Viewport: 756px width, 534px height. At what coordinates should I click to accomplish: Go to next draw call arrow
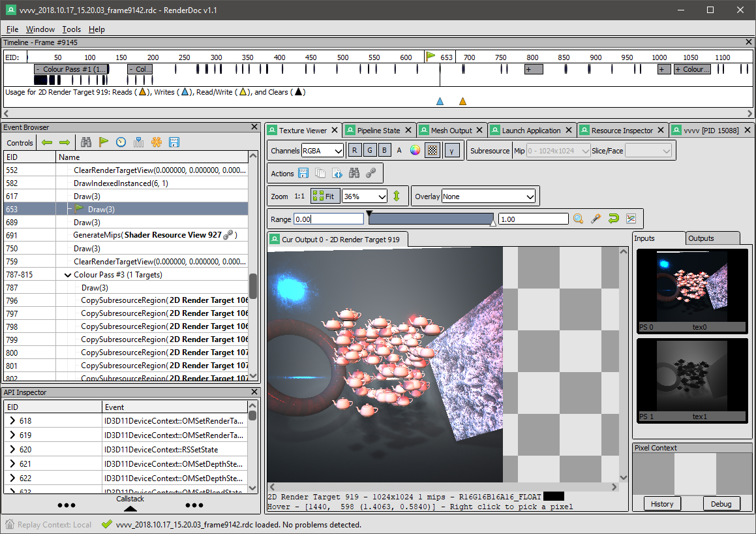pos(65,142)
